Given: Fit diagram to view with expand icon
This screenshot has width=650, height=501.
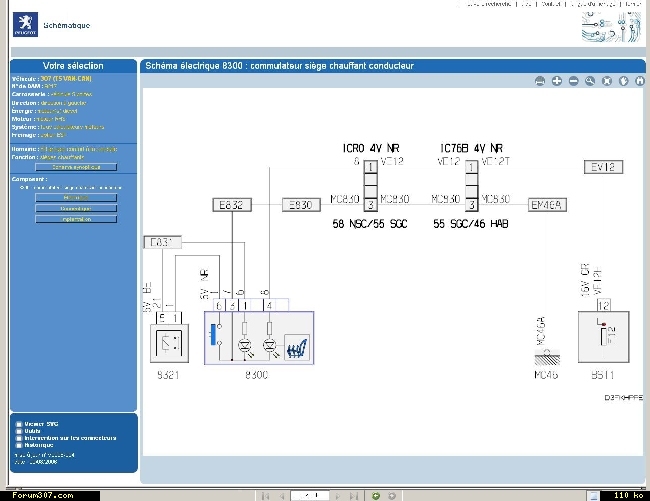Looking at the screenshot, I should [607, 81].
